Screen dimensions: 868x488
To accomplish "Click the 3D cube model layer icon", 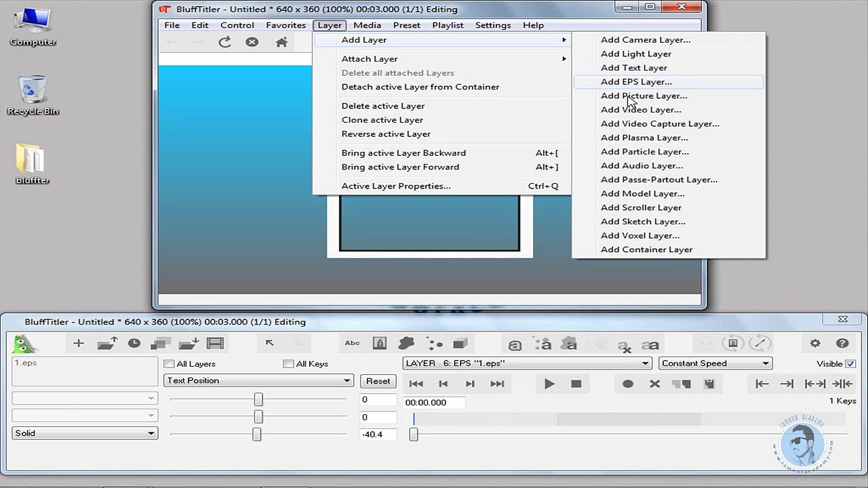I will (460, 344).
